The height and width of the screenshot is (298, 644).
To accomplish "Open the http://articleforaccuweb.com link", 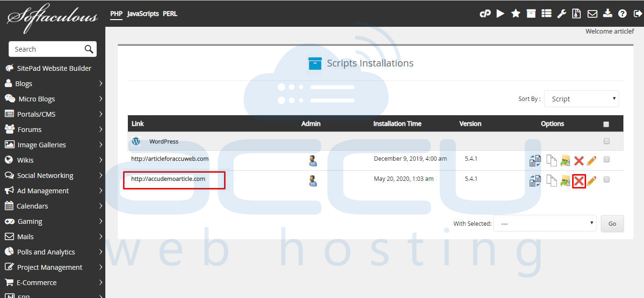I will (x=170, y=159).
